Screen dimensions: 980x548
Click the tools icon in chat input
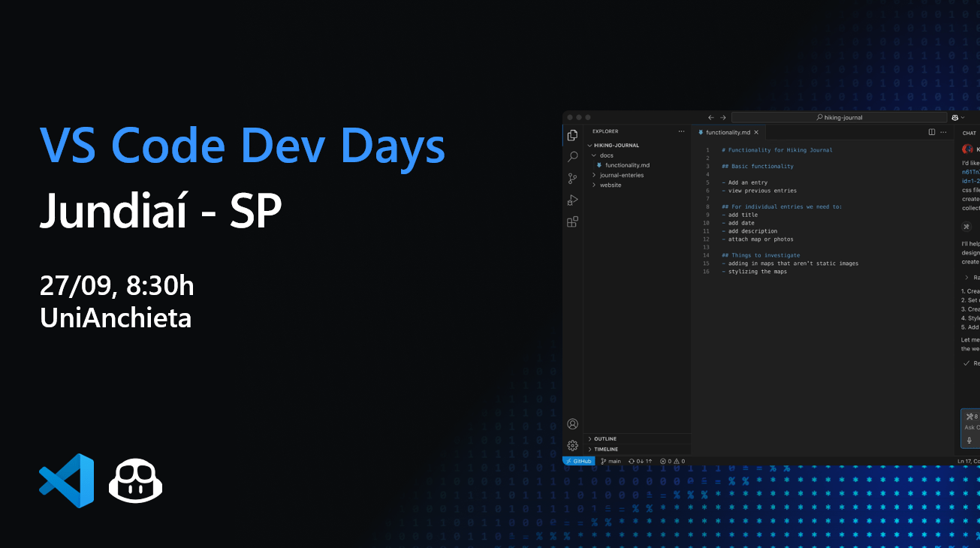(x=969, y=417)
